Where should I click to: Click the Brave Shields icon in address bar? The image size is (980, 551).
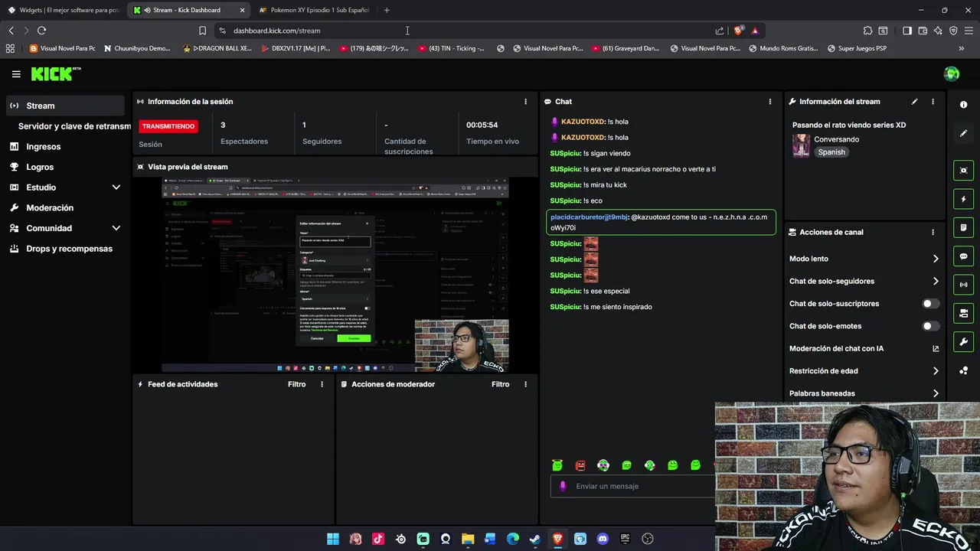pyautogui.click(x=738, y=31)
